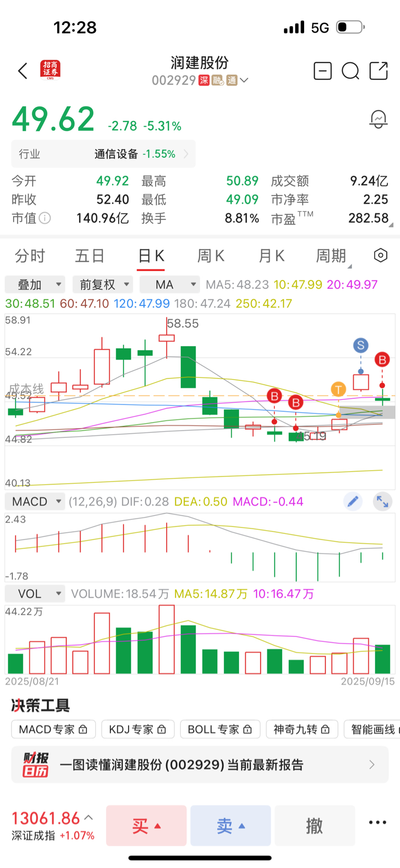Tap the 58.55 high price label
Viewport: 400px width, 868px height.
[183, 323]
